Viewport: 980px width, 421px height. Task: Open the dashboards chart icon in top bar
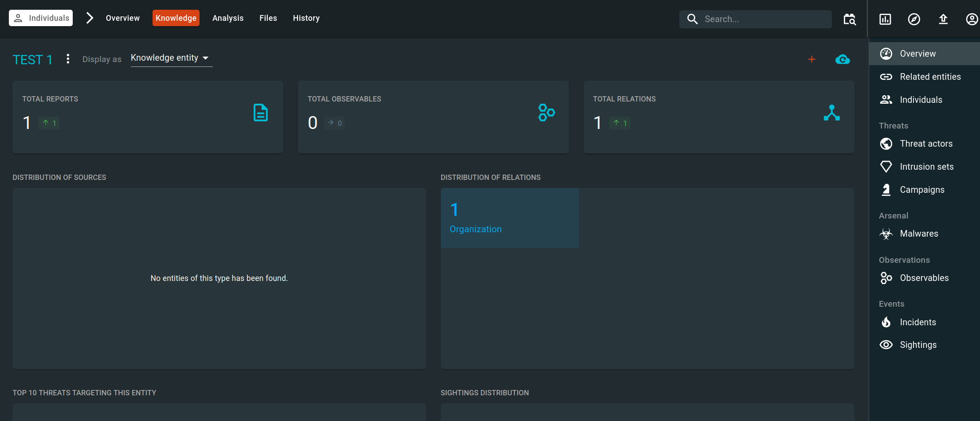[x=885, y=19]
